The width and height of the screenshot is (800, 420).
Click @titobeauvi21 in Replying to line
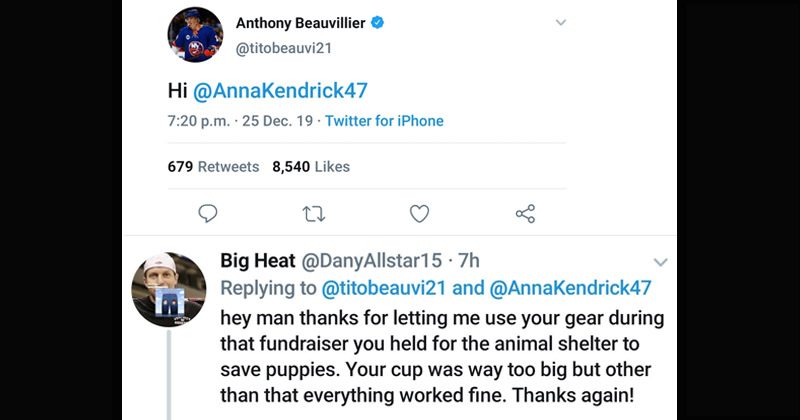point(384,288)
